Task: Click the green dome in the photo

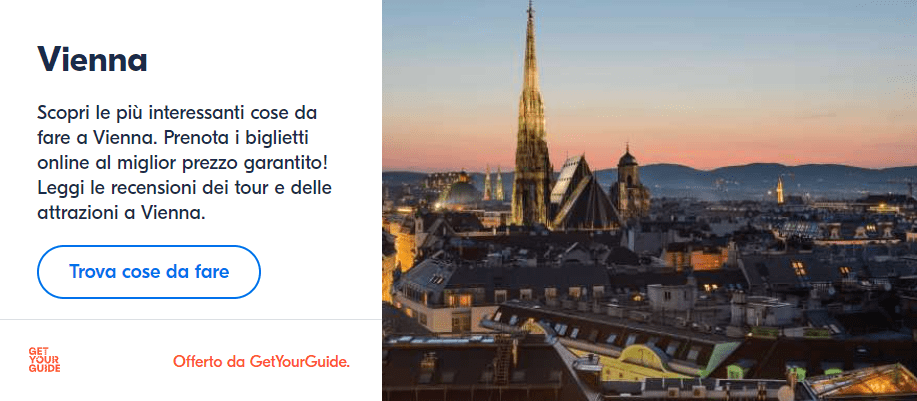Action: click(x=462, y=192)
